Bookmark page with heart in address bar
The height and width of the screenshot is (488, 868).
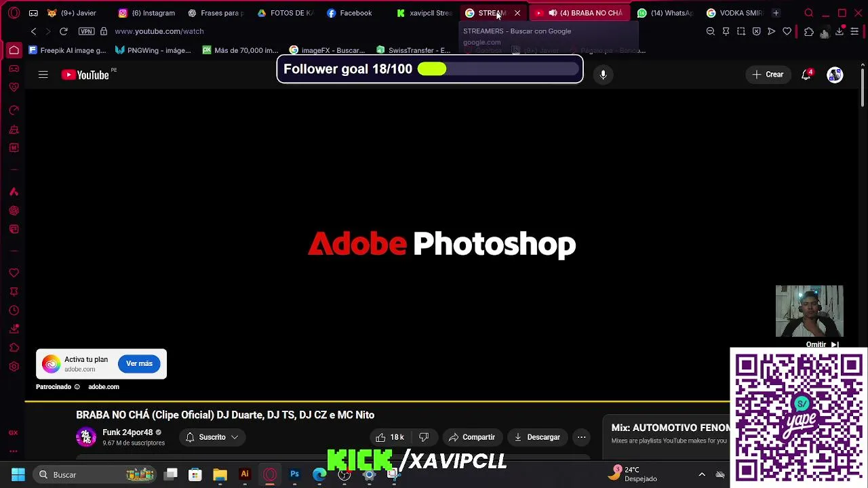[x=787, y=31]
